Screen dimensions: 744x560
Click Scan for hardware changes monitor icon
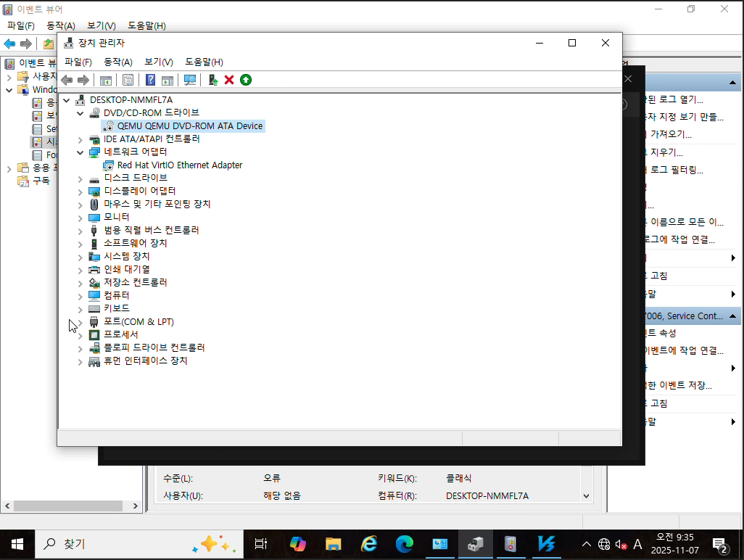tap(190, 80)
